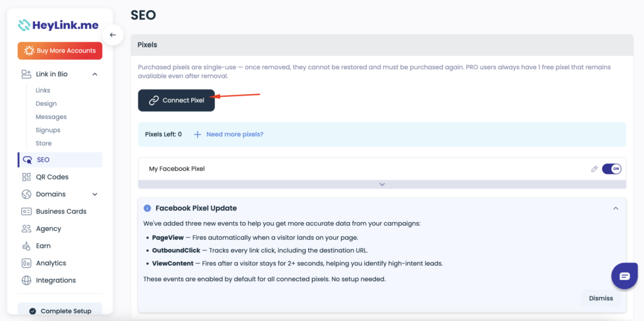The width and height of the screenshot is (644, 321).
Task: Collapse the Link in Bio chevron
Action: pos(95,74)
